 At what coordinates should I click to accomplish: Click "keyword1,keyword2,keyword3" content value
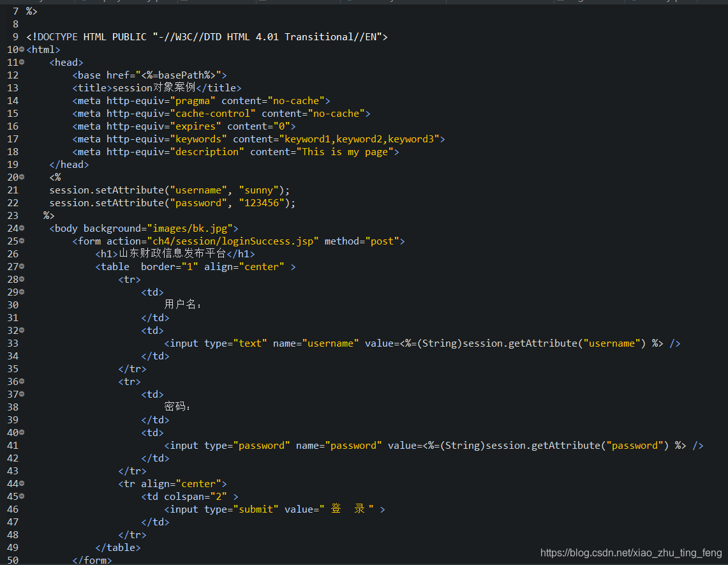(359, 139)
